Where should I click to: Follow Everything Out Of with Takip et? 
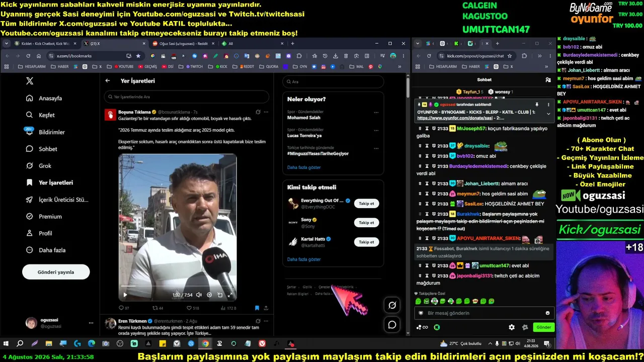[x=366, y=203]
